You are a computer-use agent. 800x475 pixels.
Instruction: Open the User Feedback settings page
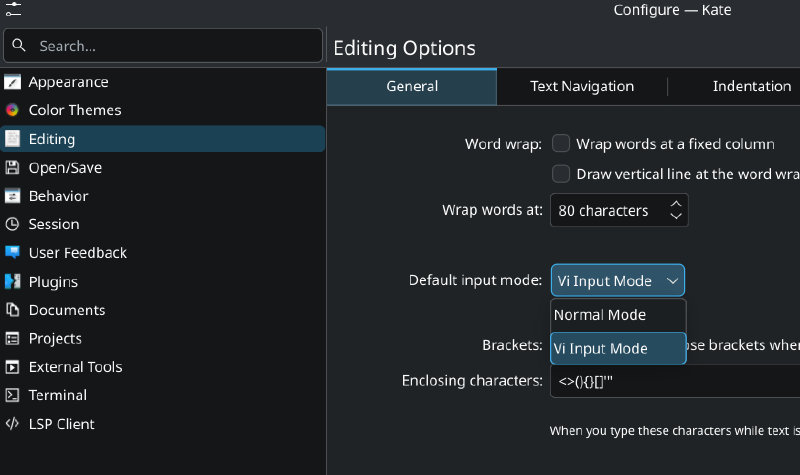click(x=162, y=253)
